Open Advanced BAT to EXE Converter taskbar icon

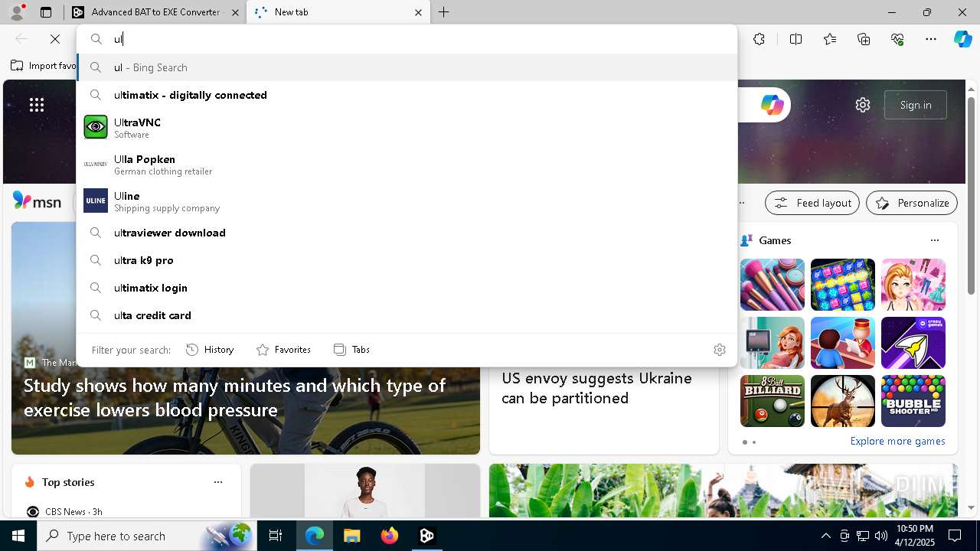426,536
